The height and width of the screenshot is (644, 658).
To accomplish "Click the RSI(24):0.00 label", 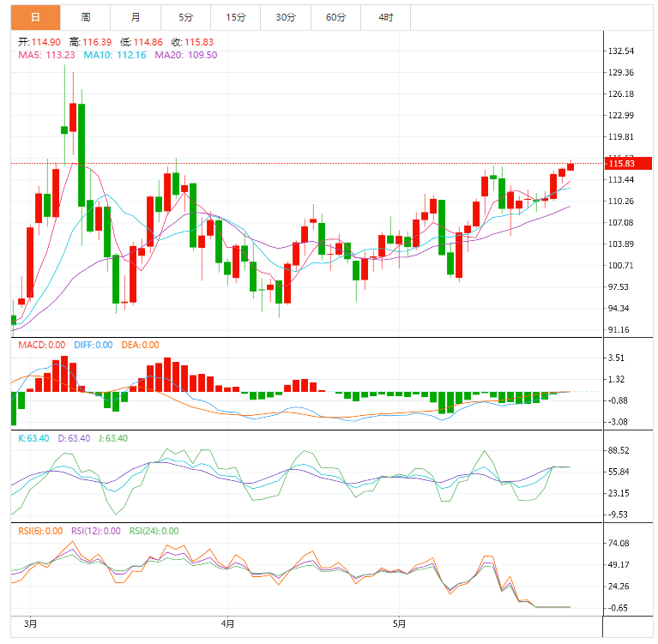I will 154,531.
